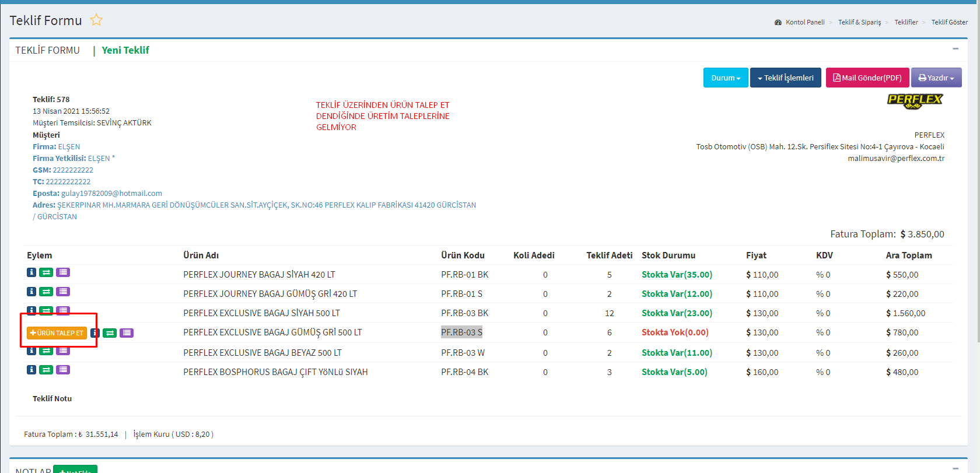Collapse the Teklif Formu panel with minus
Screen dimensions: 980x473
point(956,49)
